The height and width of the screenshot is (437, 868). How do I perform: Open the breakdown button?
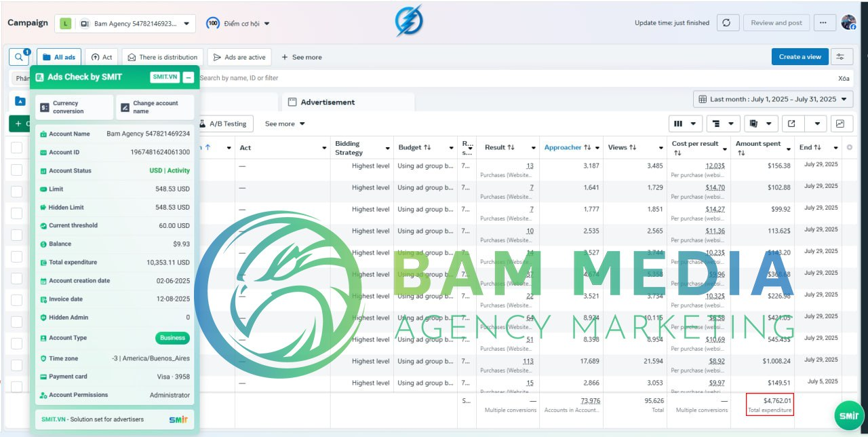click(723, 123)
